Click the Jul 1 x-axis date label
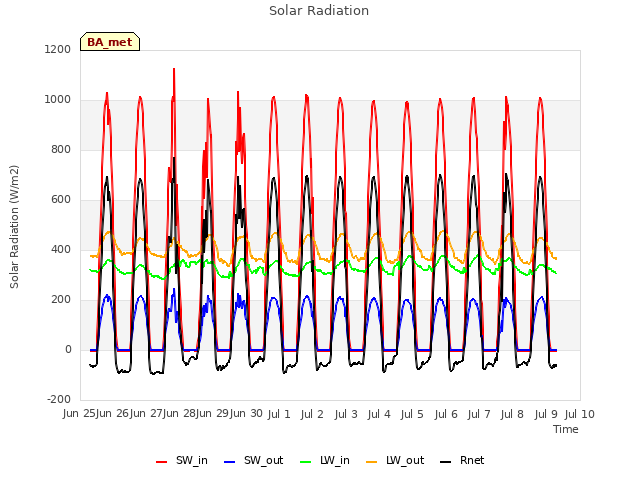The height and width of the screenshot is (480, 640). [279, 415]
